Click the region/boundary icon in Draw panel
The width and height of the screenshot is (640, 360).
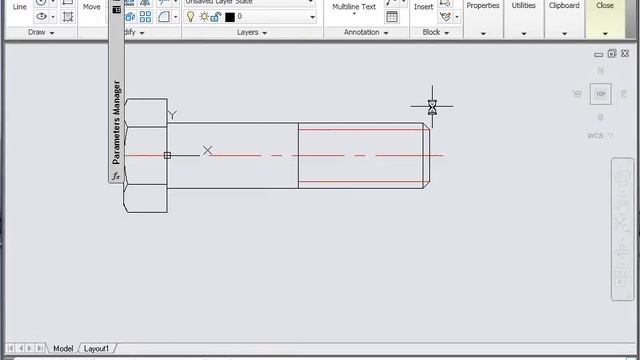pos(68,17)
